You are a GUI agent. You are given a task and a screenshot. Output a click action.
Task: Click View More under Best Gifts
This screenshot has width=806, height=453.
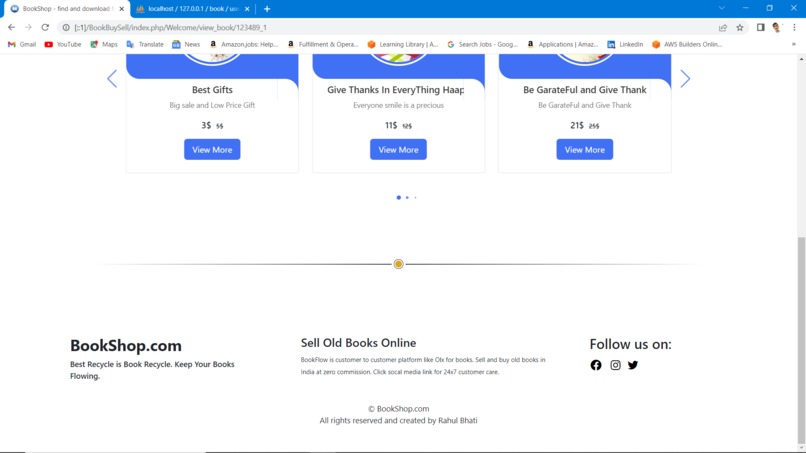coord(212,150)
